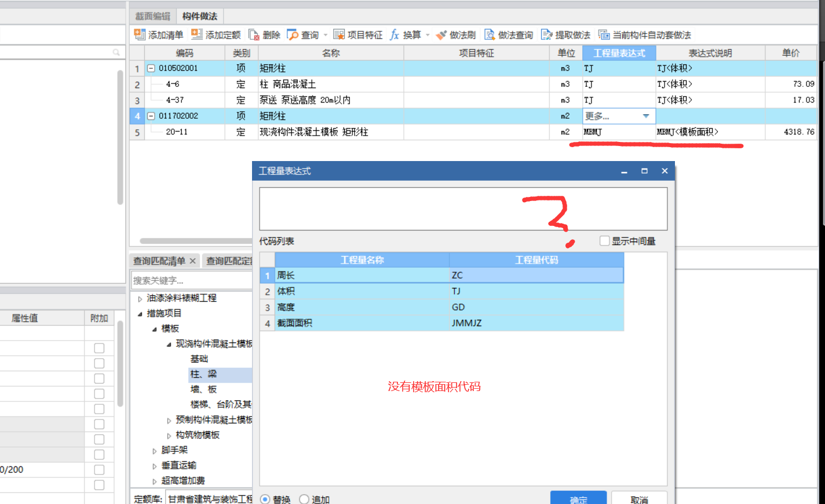Open the 换算 dropdown arrow
This screenshot has height=504, width=825.
[428, 35]
